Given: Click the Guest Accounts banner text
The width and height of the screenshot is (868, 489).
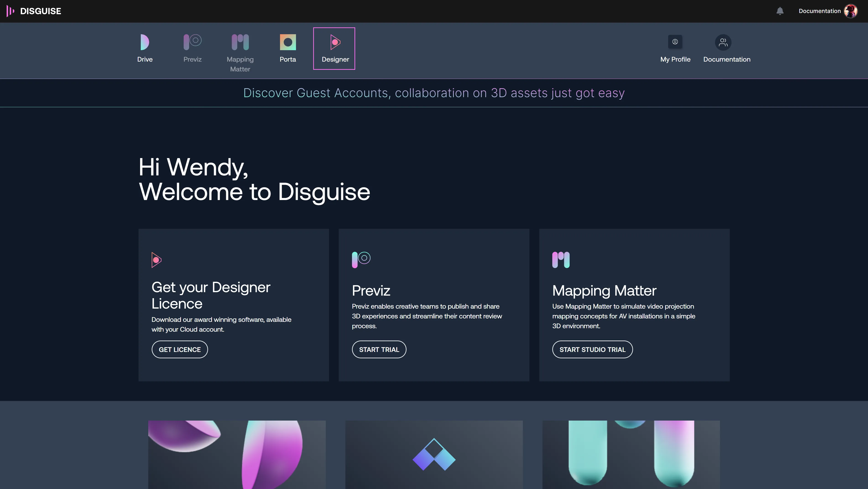Looking at the screenshot, I should [434, 93].
